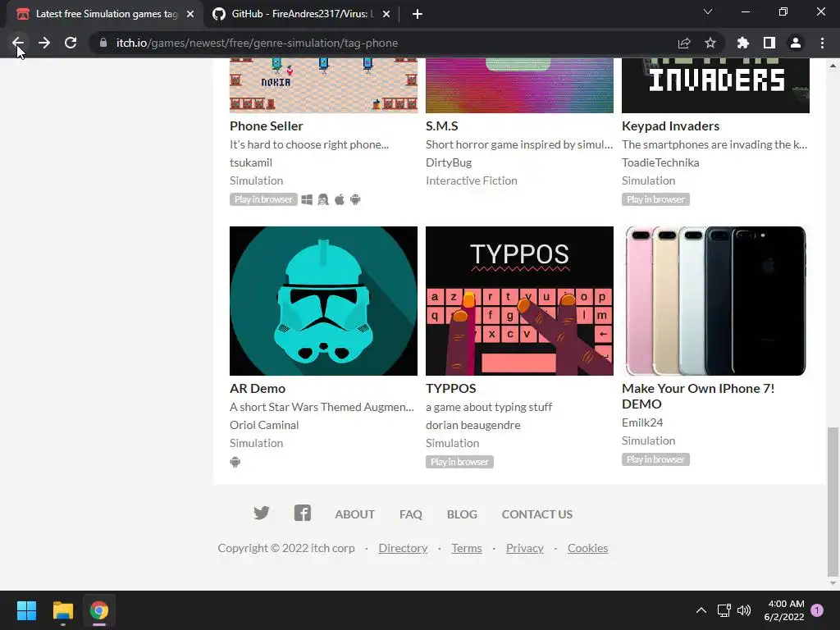Open a new tab with the plus button
This screenshot has width=840, height=630.
coord(418,14)
